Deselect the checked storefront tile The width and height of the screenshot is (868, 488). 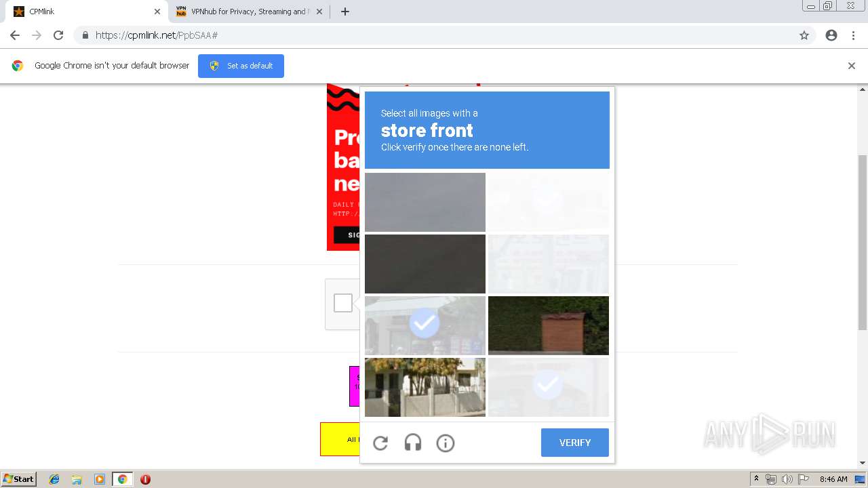(425, 325)
